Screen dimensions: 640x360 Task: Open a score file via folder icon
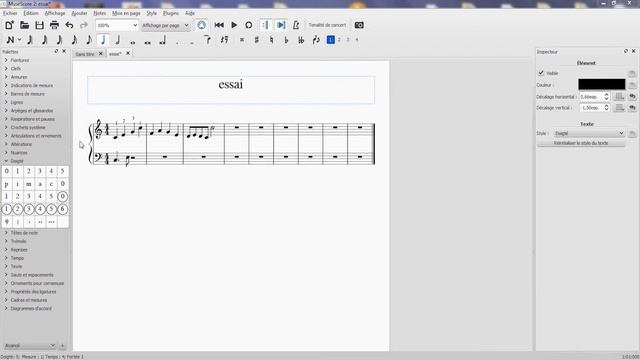[24, 25]
